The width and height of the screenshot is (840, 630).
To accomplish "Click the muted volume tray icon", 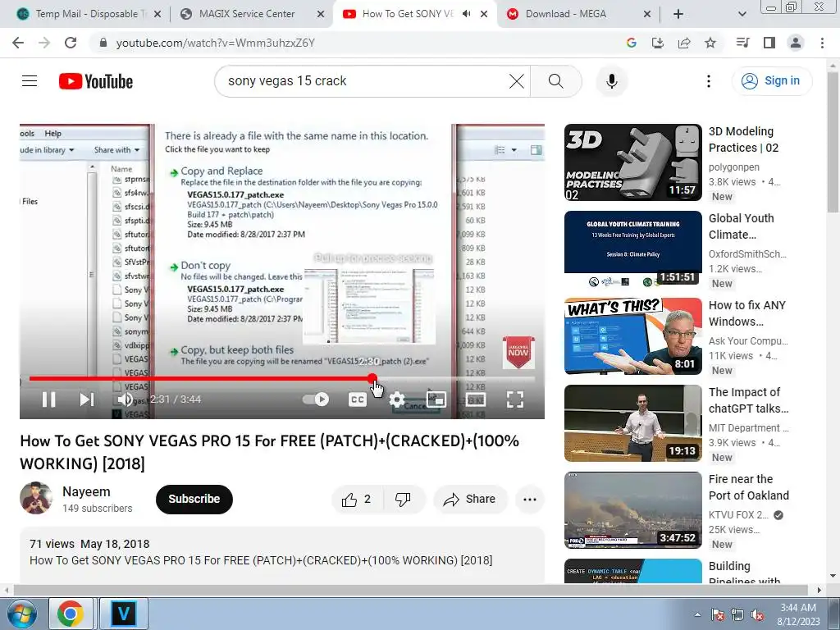I will click(x=757, y=614).
